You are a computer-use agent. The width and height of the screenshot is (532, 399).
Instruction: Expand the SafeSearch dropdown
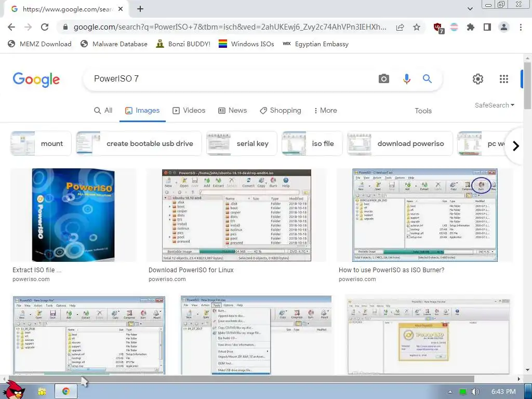pos(495,105)
